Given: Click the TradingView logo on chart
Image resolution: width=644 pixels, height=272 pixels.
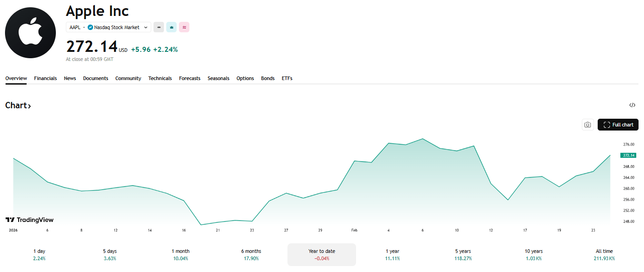Looking at the screenshot, I should pyautogui.click(x=30, y=220).
